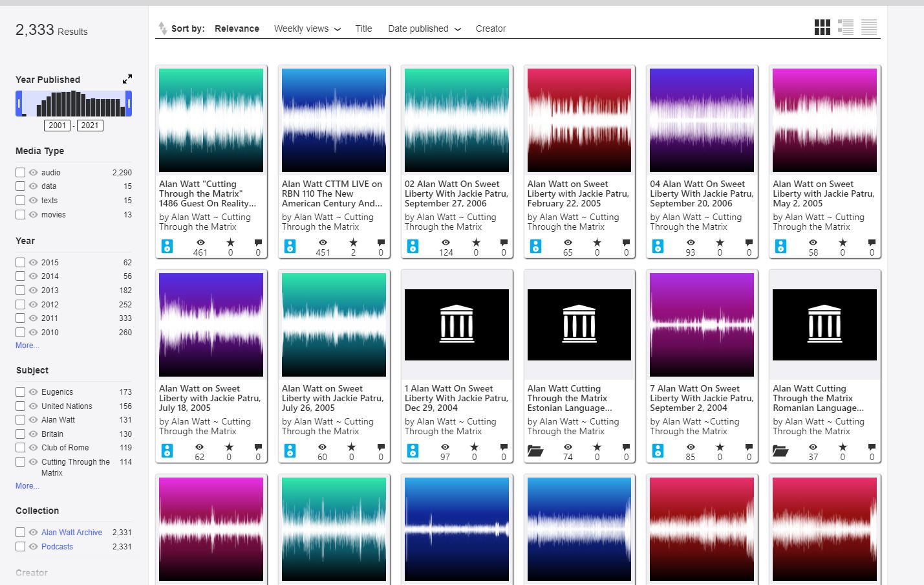This screenshot has height=585, width=924.
Task: Open title 'Alan Watt CTTM LIVE on RBN 110'
Action: (x=332, y=193)
